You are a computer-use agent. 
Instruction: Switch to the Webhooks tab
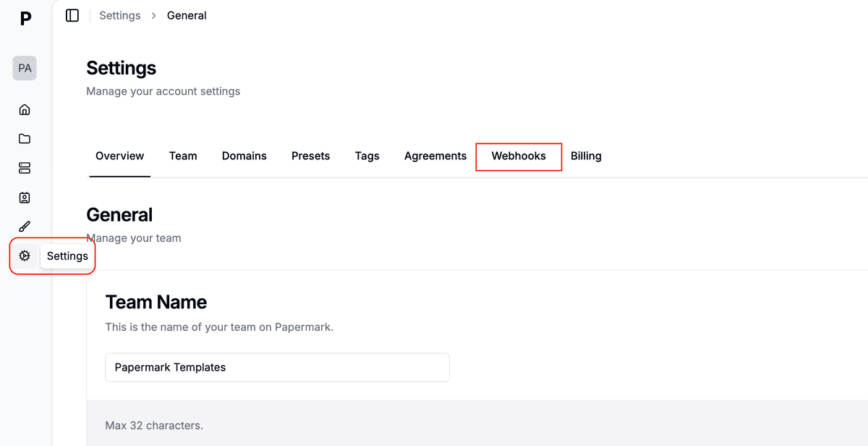[519, 156]
